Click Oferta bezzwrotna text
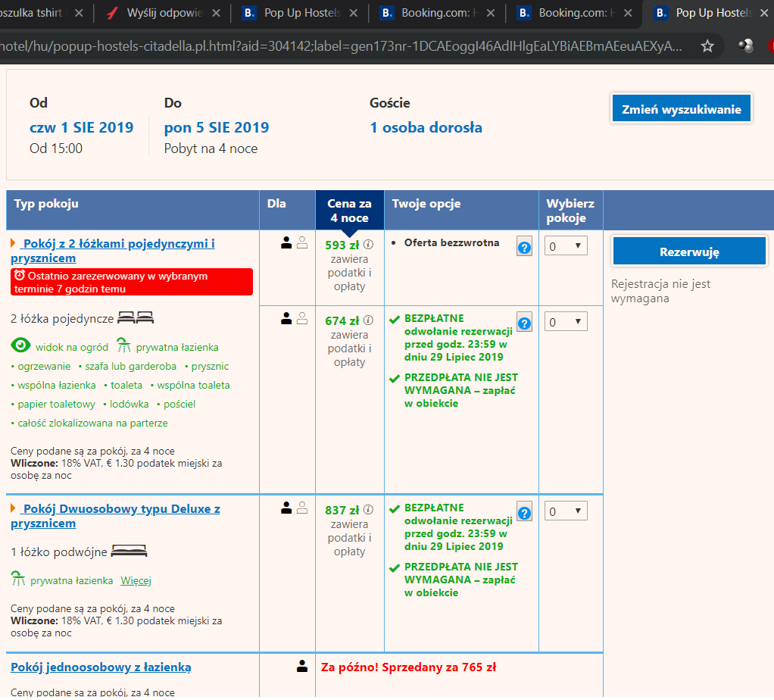Viewport: 774px width, 700px height. tap(451, 242)
